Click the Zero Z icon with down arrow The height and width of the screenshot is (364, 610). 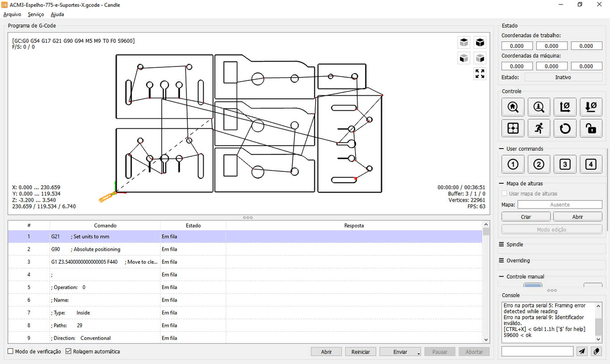click(591, 107)
